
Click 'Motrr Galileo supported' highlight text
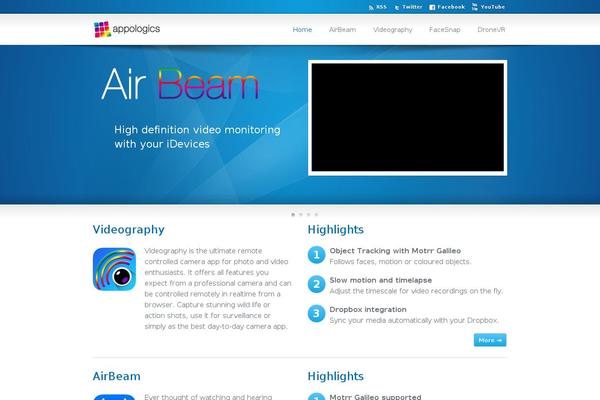(375, 397)
